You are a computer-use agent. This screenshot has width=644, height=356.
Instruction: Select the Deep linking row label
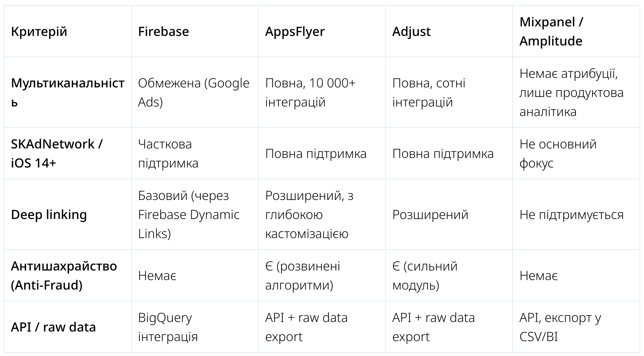pyautogui.click(x=49, y=215)
